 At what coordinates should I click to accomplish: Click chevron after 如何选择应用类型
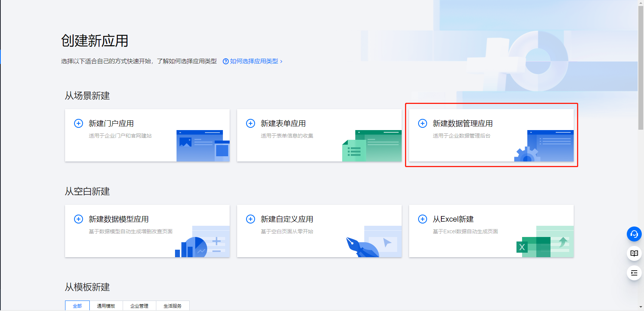(281, 61)
